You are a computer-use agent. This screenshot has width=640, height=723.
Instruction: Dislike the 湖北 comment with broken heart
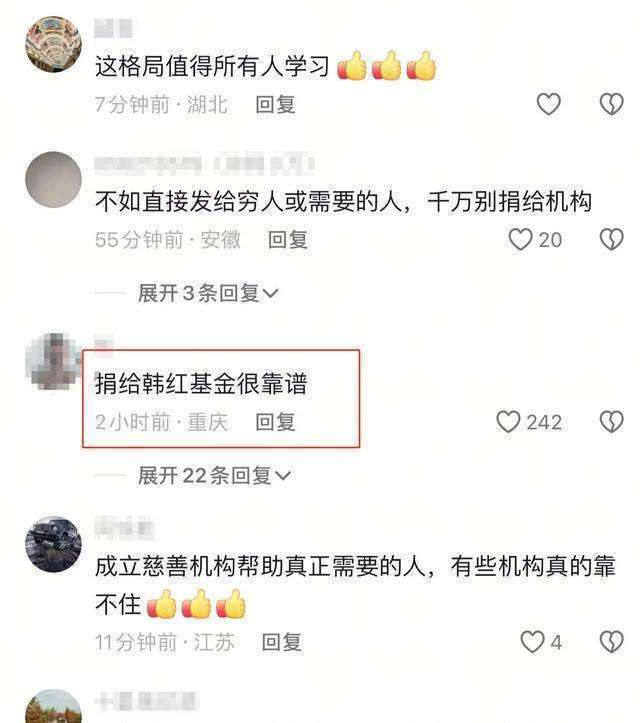611,104
